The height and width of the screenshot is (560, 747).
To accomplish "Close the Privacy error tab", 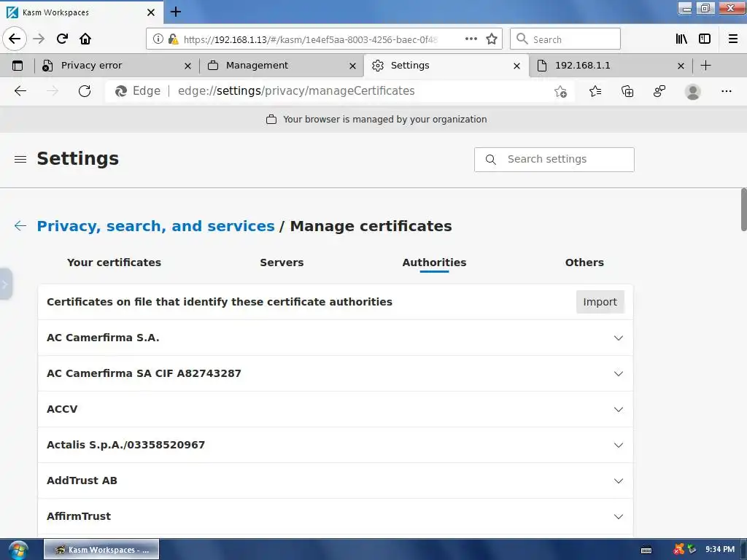I will (x=187, y=66).
